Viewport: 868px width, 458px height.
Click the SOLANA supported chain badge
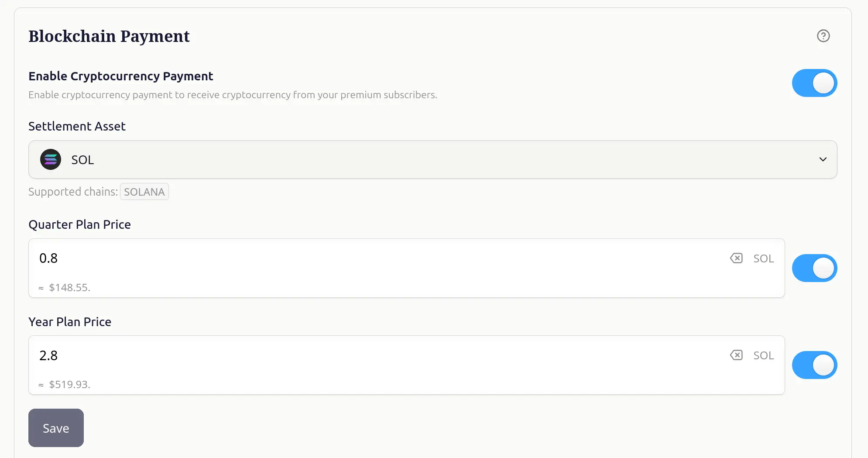point(144,192)
